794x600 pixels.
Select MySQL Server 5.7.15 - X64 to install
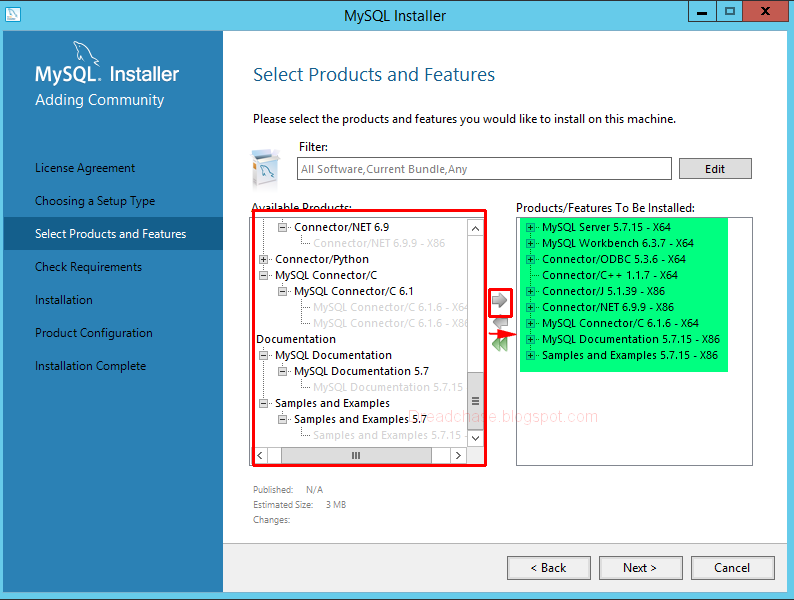[606, 227]
